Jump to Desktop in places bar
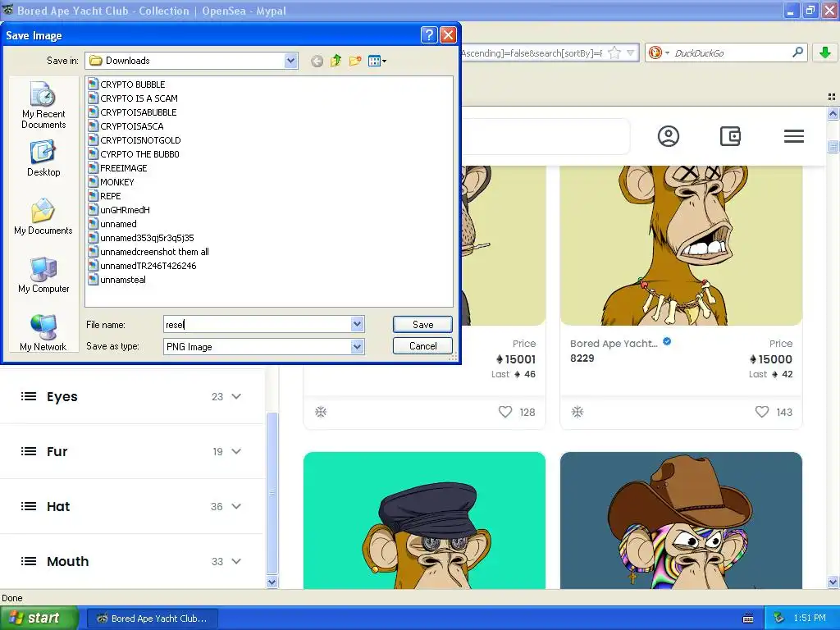 tap(43, 158)
